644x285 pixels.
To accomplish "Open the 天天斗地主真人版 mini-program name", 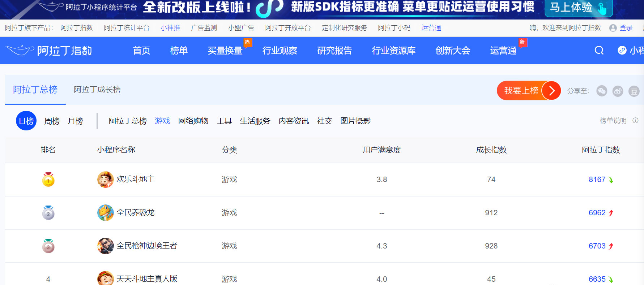I will tap(147, 279).
